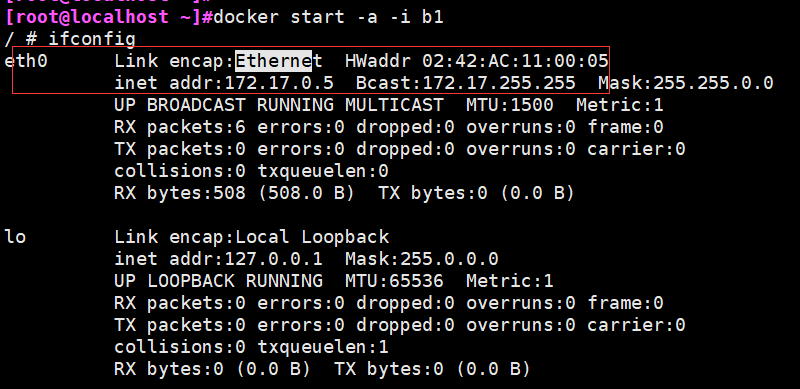Click the Mask 255.0.0.0 value
Image resolution: width=800 pixels, height=389 pixels.
(x=421, y=259)
